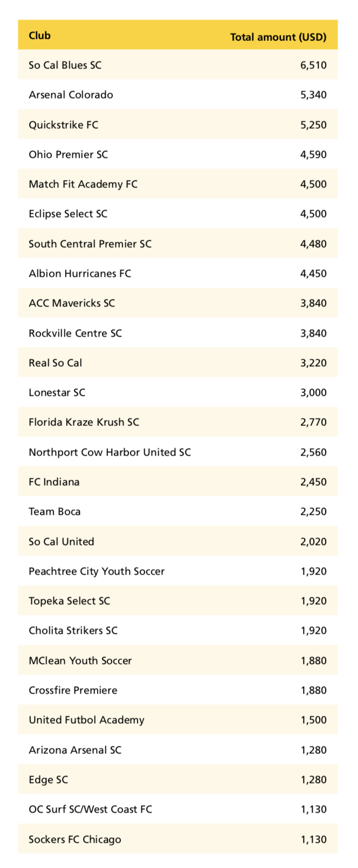Click the Real So Cal entry
358x868 pixels.
click(x=55, y=363)
